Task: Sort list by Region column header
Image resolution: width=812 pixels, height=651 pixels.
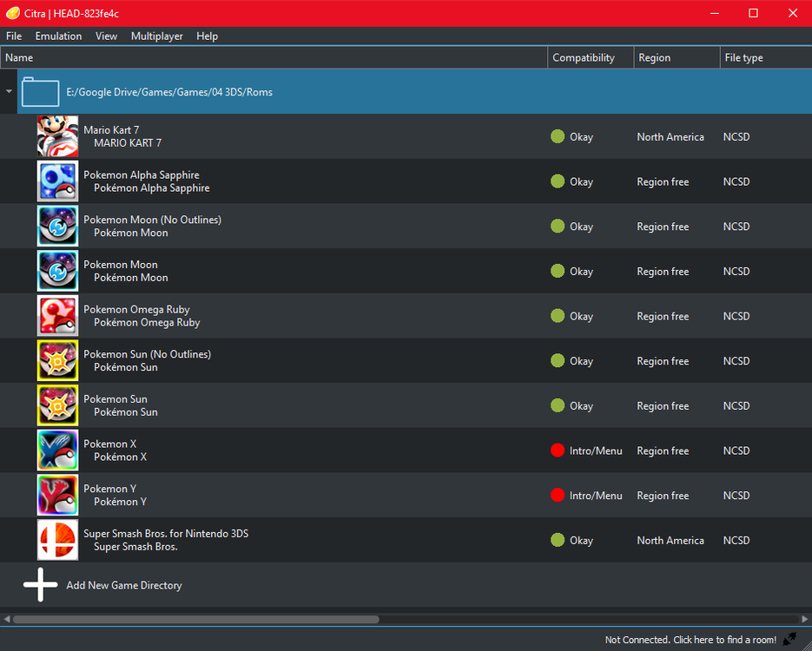Action: (654, 58)
